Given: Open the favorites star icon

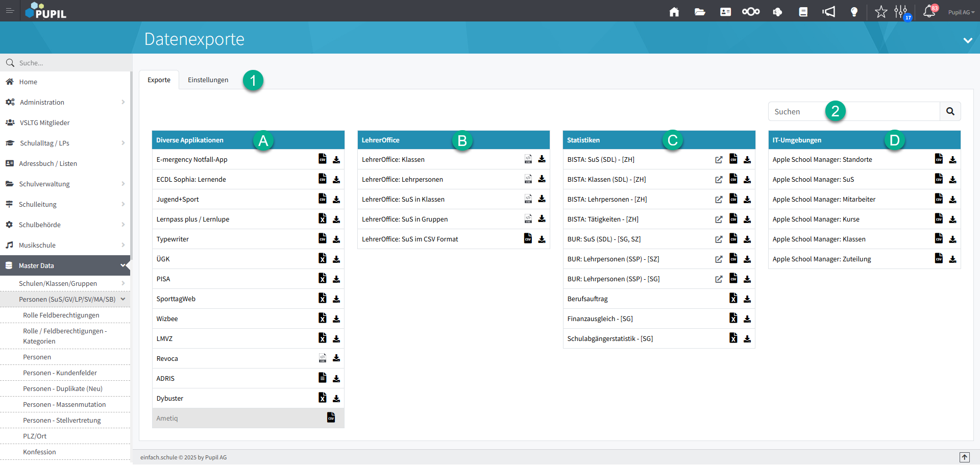Looking at the screenshot, I should point(881,12).
